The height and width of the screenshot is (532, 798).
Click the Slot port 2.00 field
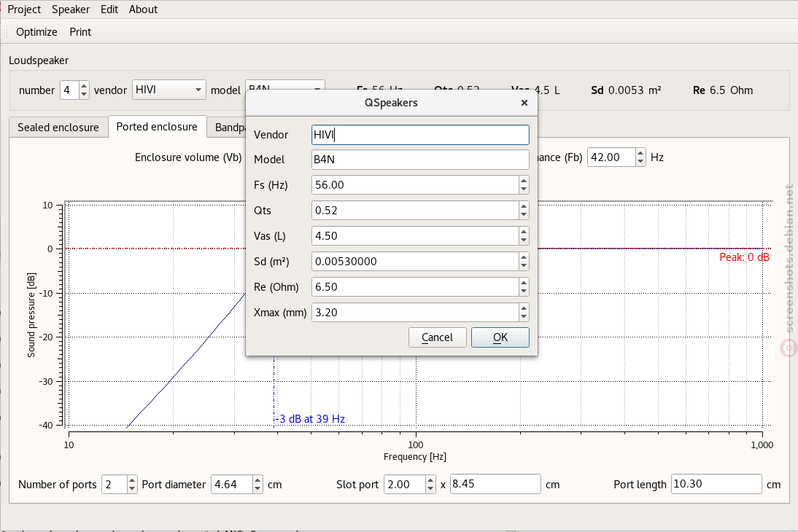click(x=405, y=484)
